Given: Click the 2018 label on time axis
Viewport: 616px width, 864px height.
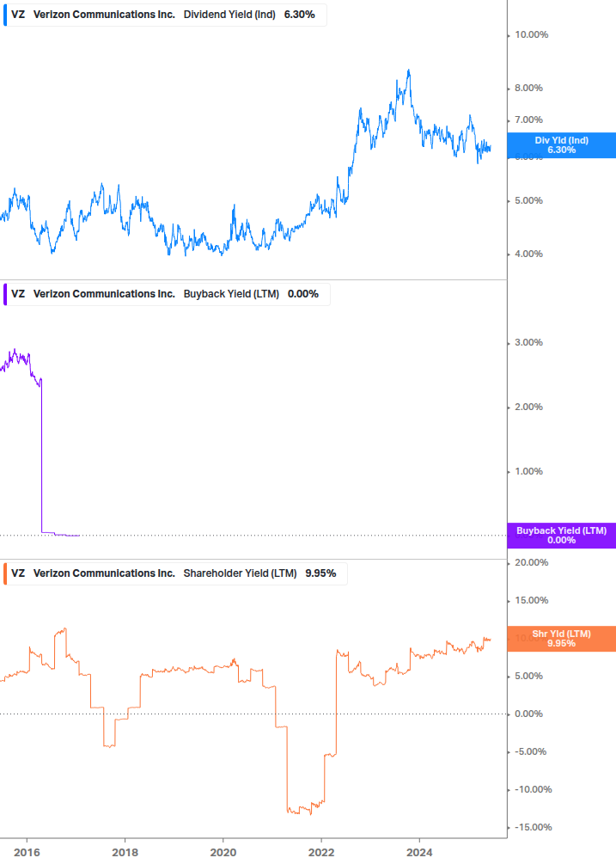Looking at the screenshot, I should [125, 853].
